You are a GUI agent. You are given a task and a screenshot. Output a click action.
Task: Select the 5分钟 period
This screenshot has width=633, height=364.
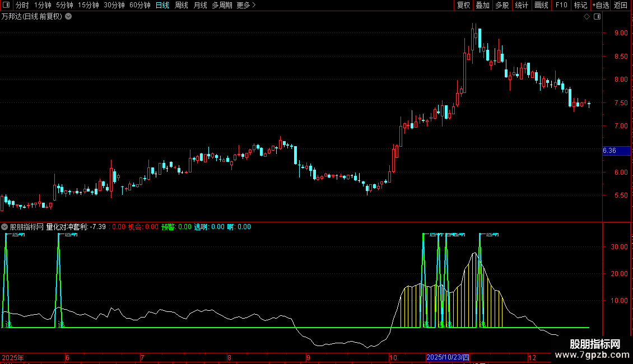click(x=64, y=5)
